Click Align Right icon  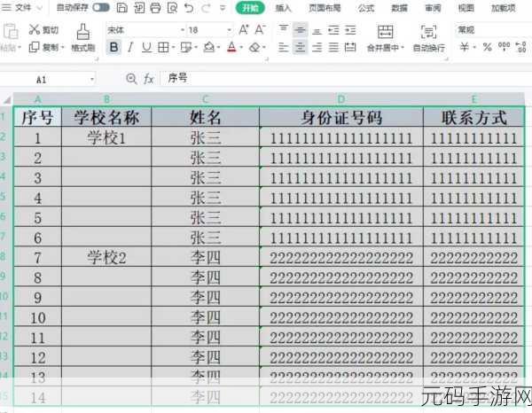[x=317, y=47]
